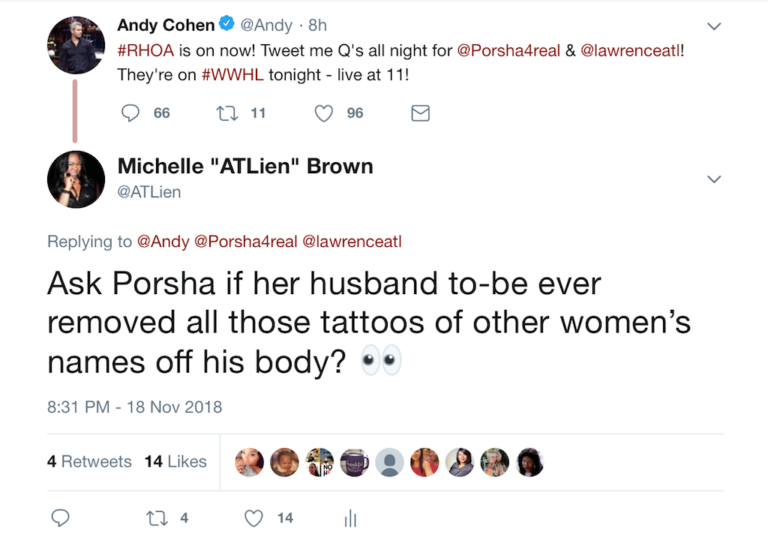Reply to Andy Cohen's tweet
This screenshot has height=553, width=768.
pos(131,113)
